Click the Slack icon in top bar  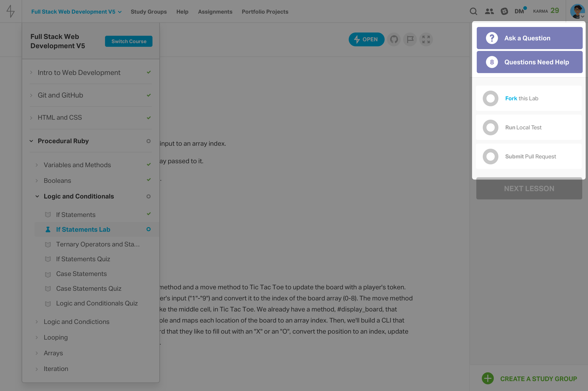click(x=504, y=11)
